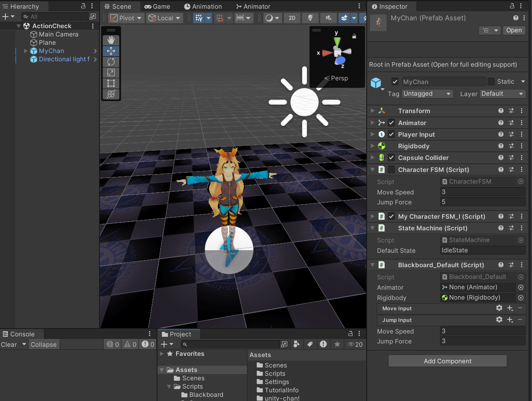
Task: Click the Add Component button
Action: coord(447,361)
